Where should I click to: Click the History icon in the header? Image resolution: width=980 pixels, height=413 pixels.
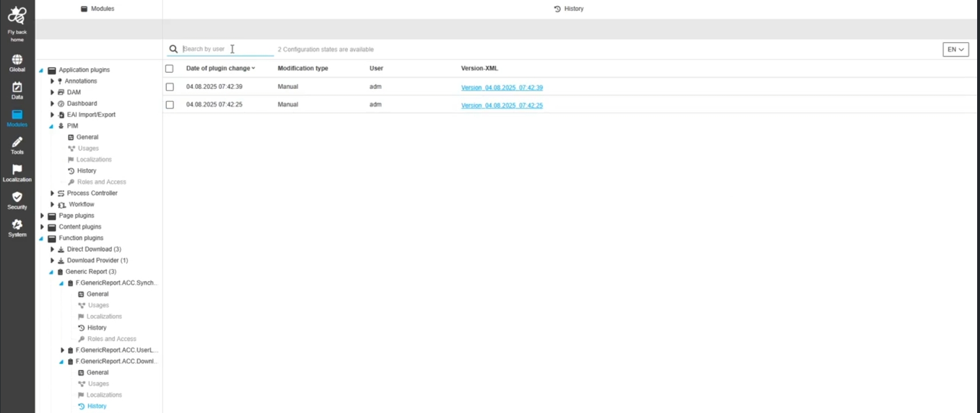click(x=557, y=9)
